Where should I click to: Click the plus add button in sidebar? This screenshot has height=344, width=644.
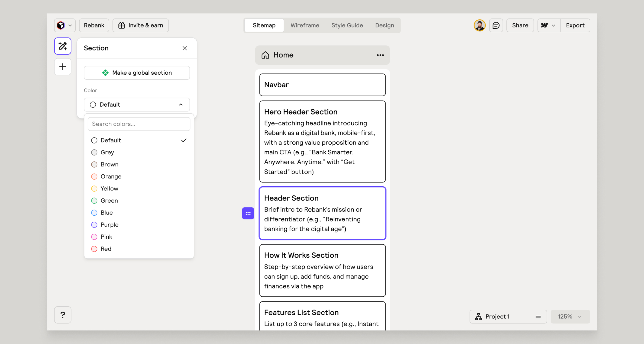[62, 67]
